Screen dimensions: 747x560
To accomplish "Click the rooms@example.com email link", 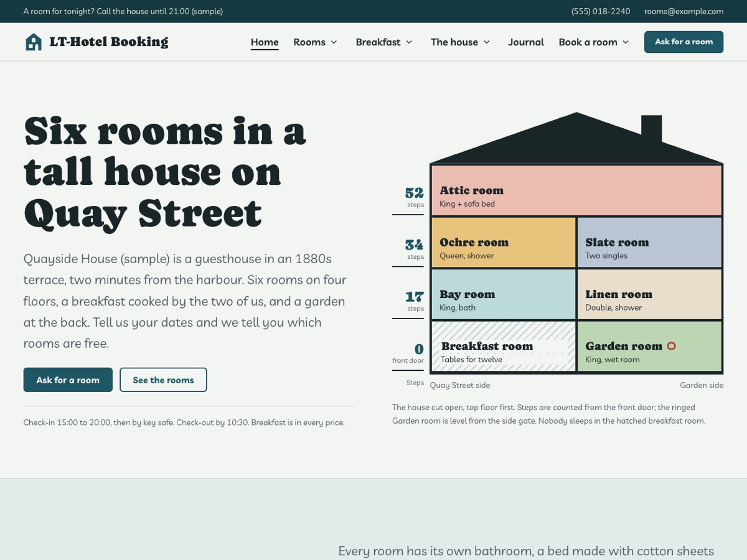I will pos(684,11).
